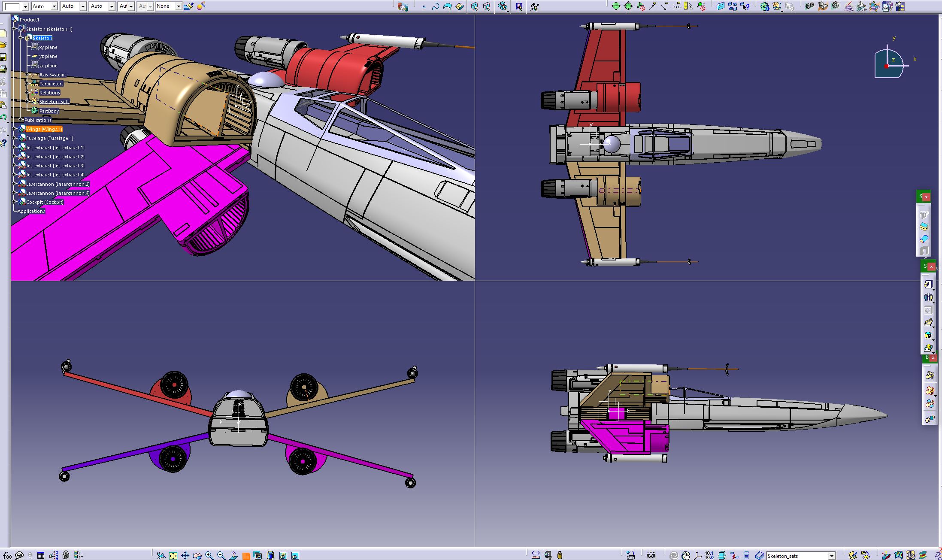Click the Design Table icon
Screen dimensions: 942x560
[x=41, y=555]
